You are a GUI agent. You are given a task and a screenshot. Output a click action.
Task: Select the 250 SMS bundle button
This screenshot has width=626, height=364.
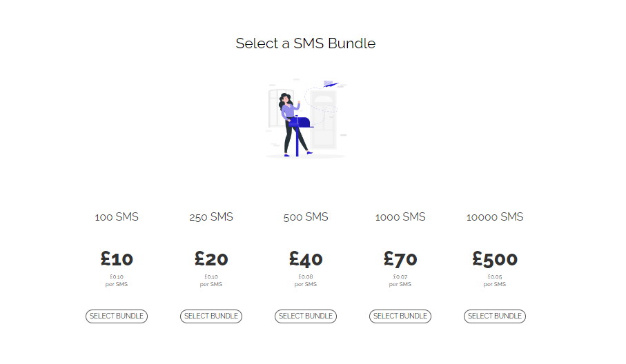pyautogui.click(x=211, y=316)
